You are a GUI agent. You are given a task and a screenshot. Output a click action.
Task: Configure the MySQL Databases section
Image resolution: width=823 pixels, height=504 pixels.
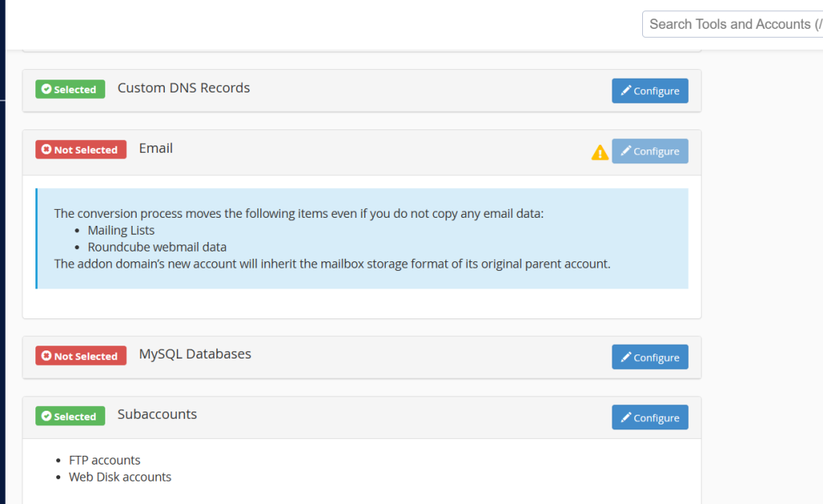(649, 357)
